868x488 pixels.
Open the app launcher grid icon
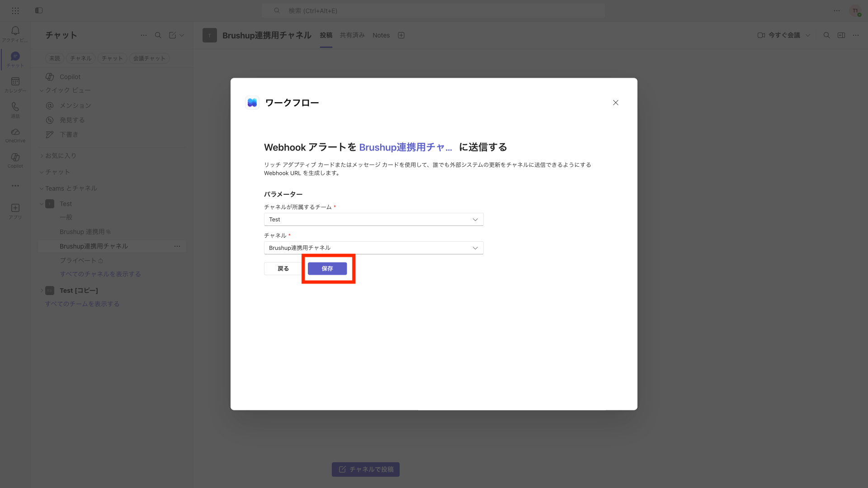coord(15,10)
